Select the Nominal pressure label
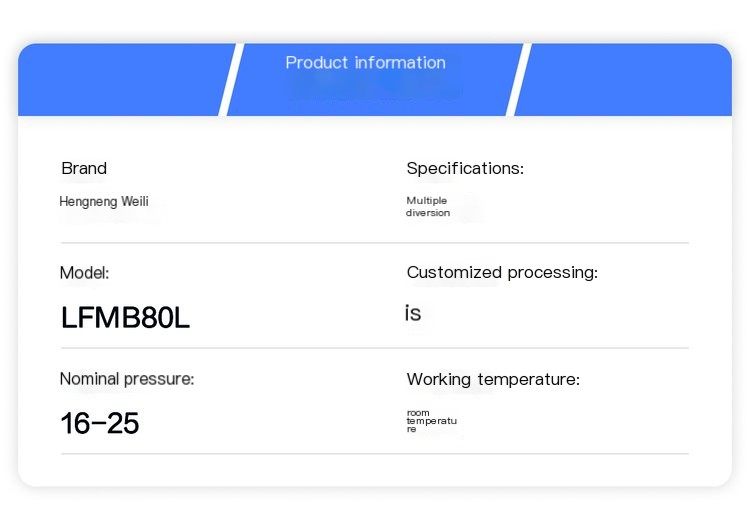The width and height of the screenshot is (750, 530). [127, 379]
